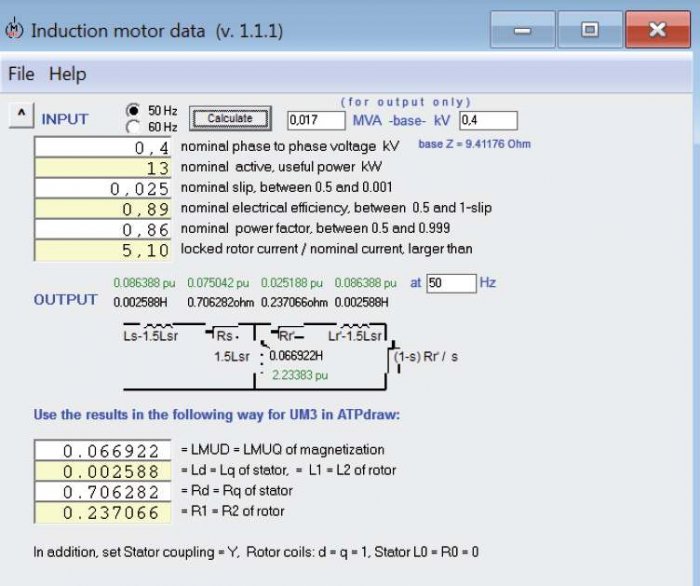This screenshot has height=586, width=700.
Task: Click the nominal phase to phase voltage field
Action: [x=103, y=147]
